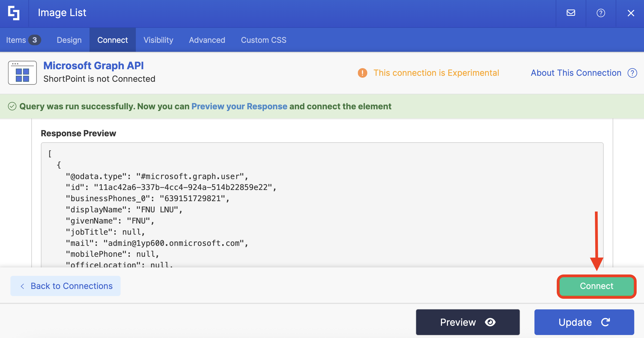Close the Image List dialog

[x=631, y=13]
